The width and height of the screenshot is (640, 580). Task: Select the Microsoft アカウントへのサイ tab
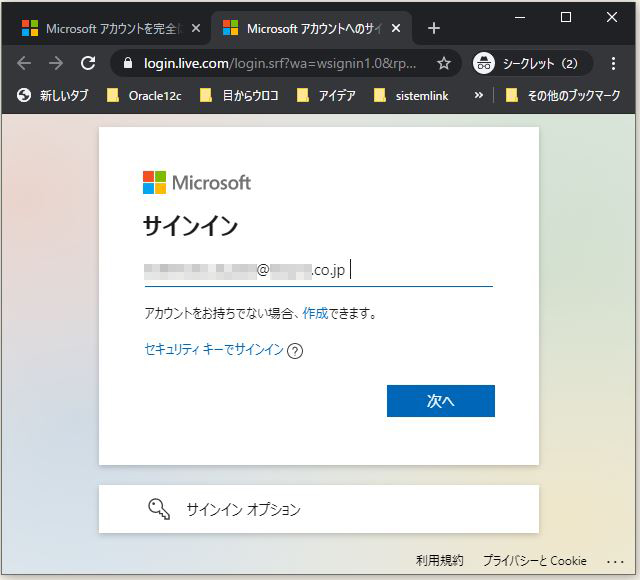point(311,28)
